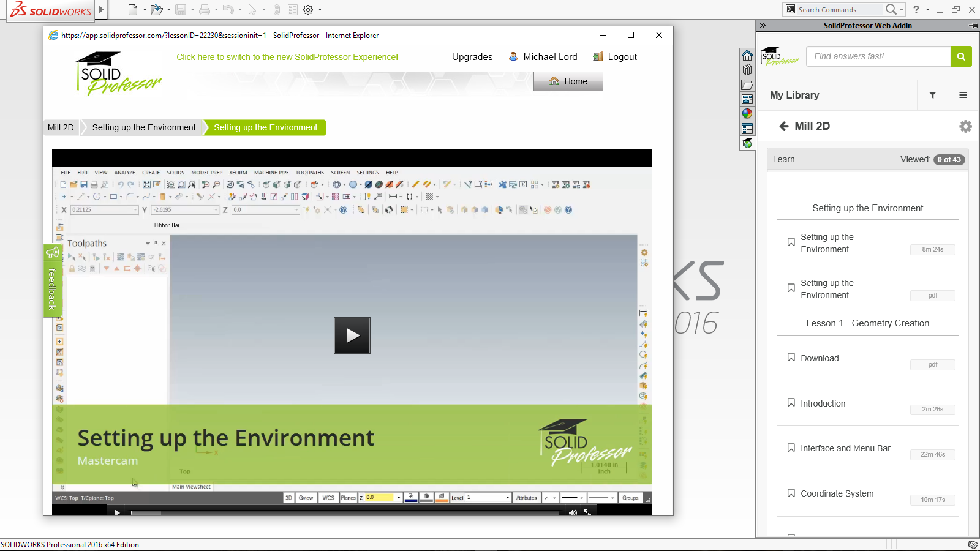
Task: Play the Setting up the Environment video
Action: [352, 335]
